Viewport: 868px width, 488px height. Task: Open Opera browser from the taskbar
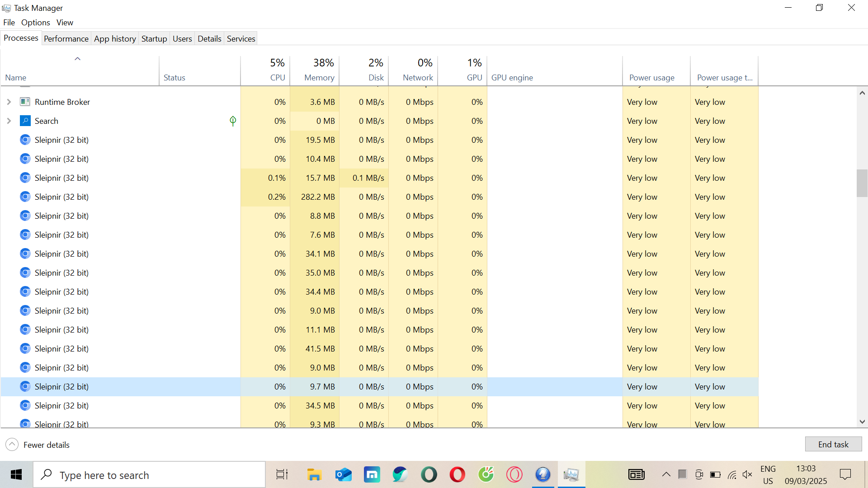click(x=457, y=474)
